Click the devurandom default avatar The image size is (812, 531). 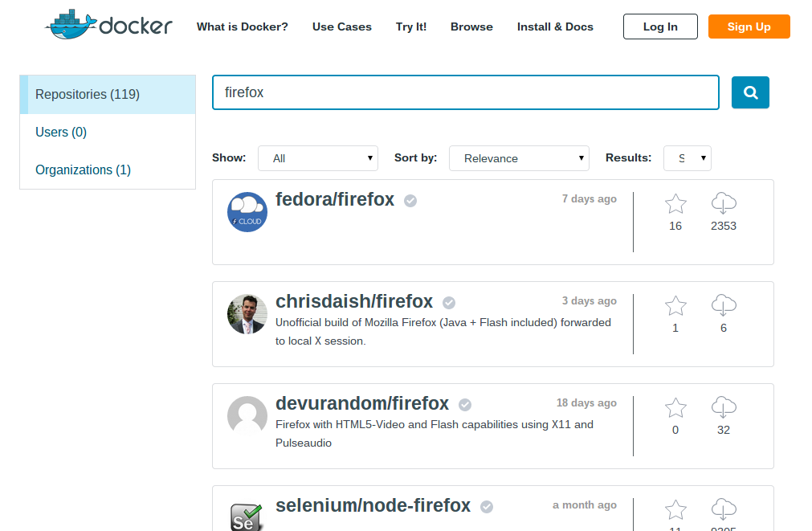pyautogui.click(x=247, y=415)
